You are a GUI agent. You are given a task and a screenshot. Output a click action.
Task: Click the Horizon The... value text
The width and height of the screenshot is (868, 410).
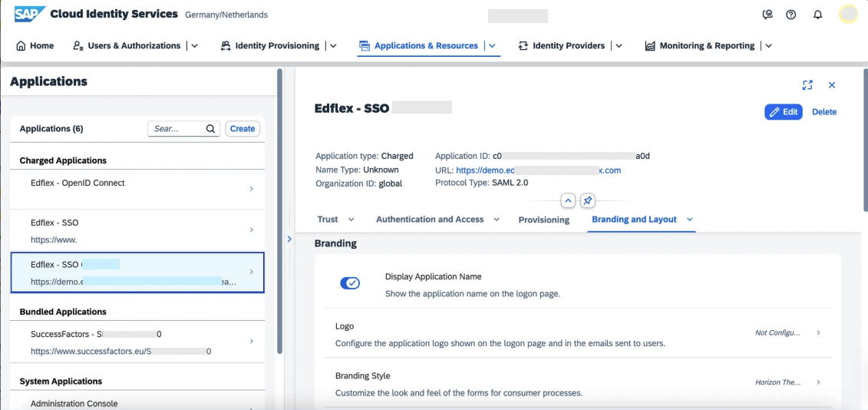tap(777, 382)
